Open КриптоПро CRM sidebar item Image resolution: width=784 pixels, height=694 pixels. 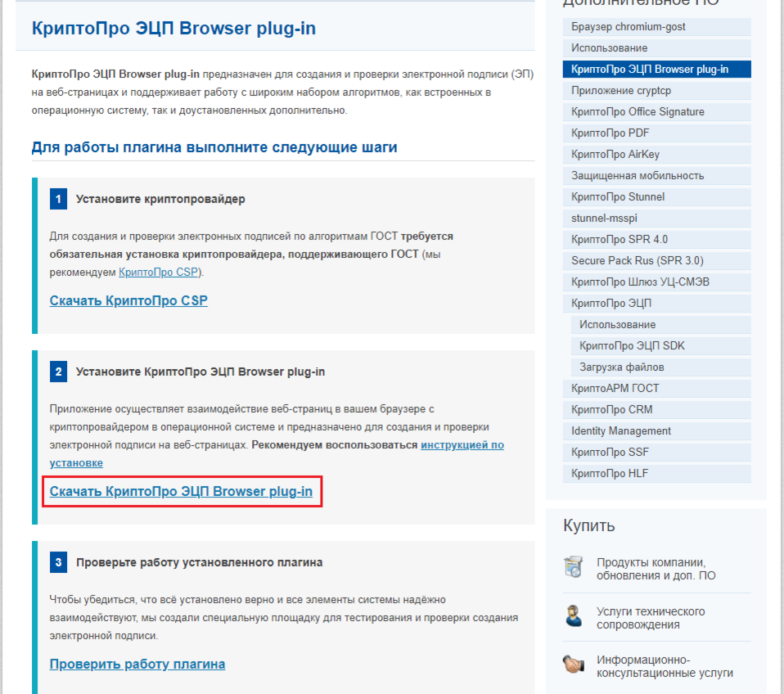(x=656, y=409)
